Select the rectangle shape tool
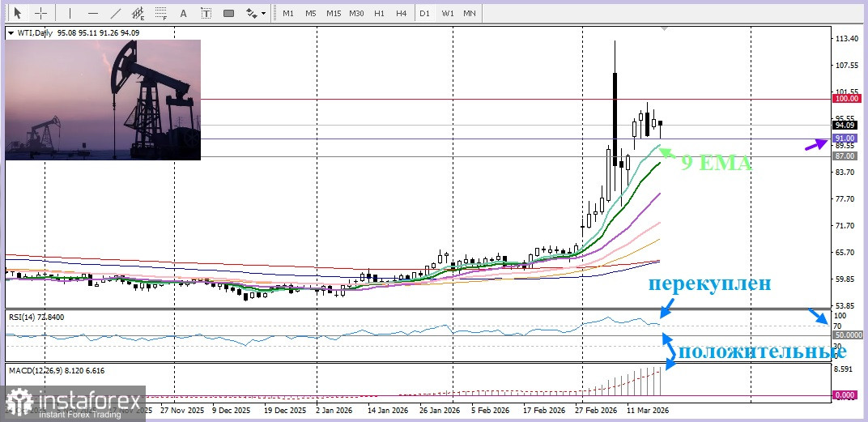The height and width of the screenshot is (422, 868). (228, 13)
